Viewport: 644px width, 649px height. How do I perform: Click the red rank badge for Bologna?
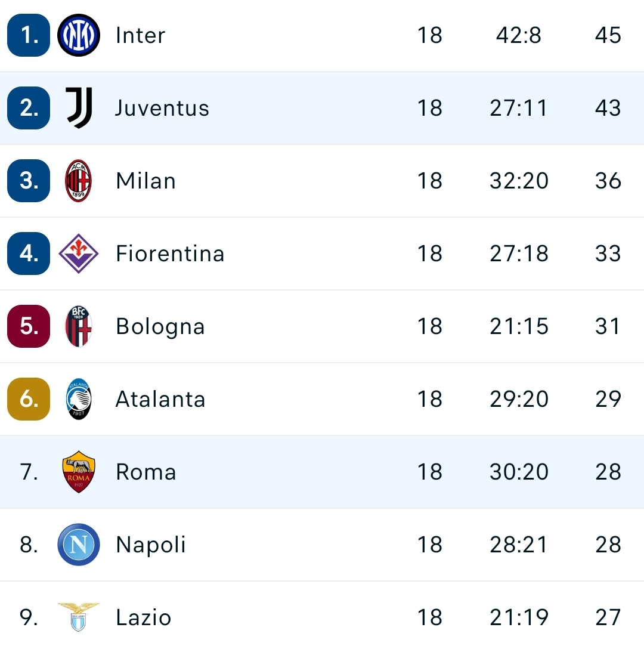pyautogui.click(x=28, y=326)
